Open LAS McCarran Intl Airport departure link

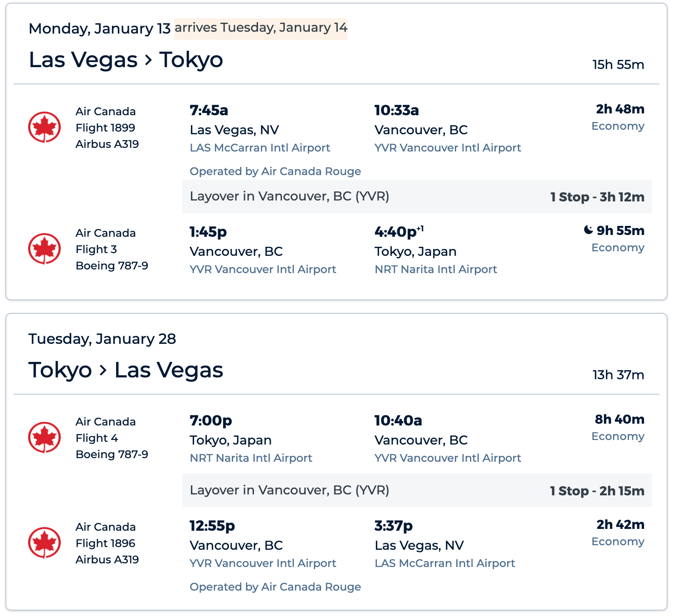pyautogui.click(x=260, y=148)
